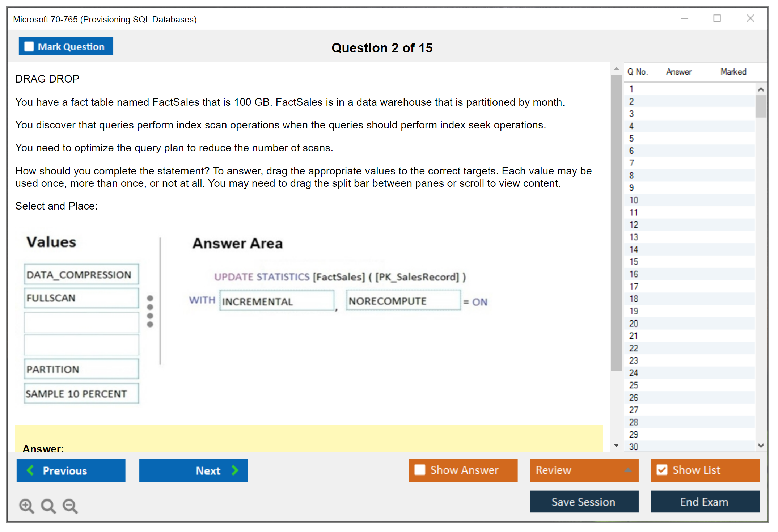Click the green left arrow on Previous
Screen dimensions: 778x532
(30, 470)
